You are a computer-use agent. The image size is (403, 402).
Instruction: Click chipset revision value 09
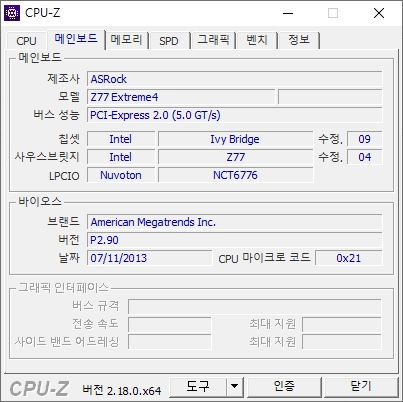[x=364, y=139]
